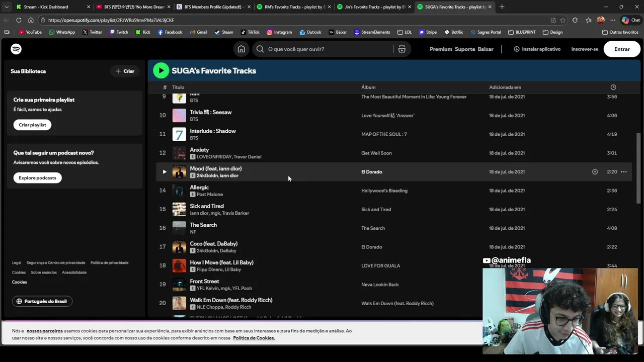Click the Chat button in browser toolbar

pos(631,20)
